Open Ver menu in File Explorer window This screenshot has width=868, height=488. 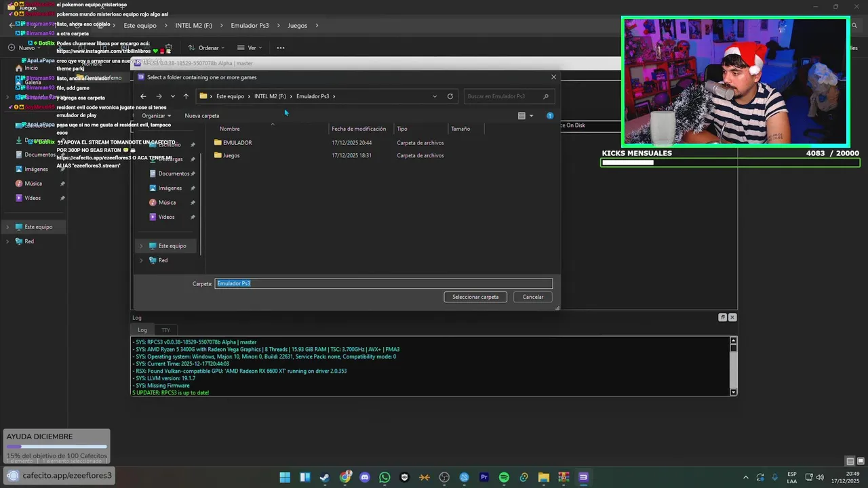click(x=250, y=48)
